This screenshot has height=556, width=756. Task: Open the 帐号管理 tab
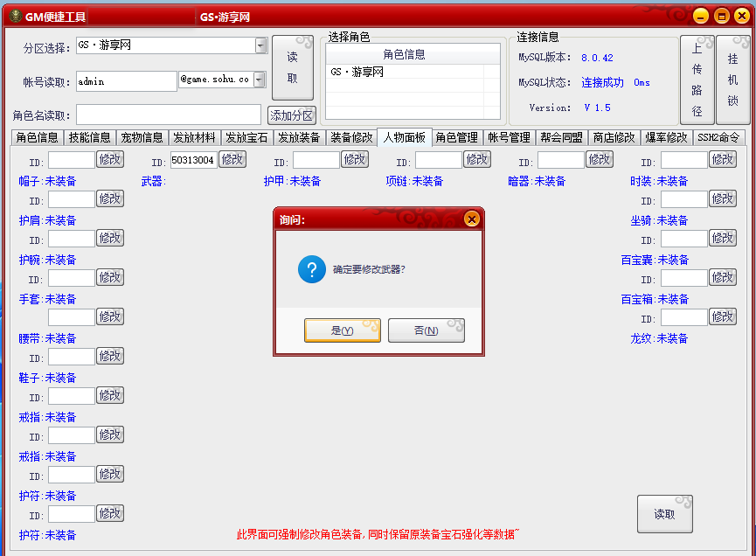509,137
